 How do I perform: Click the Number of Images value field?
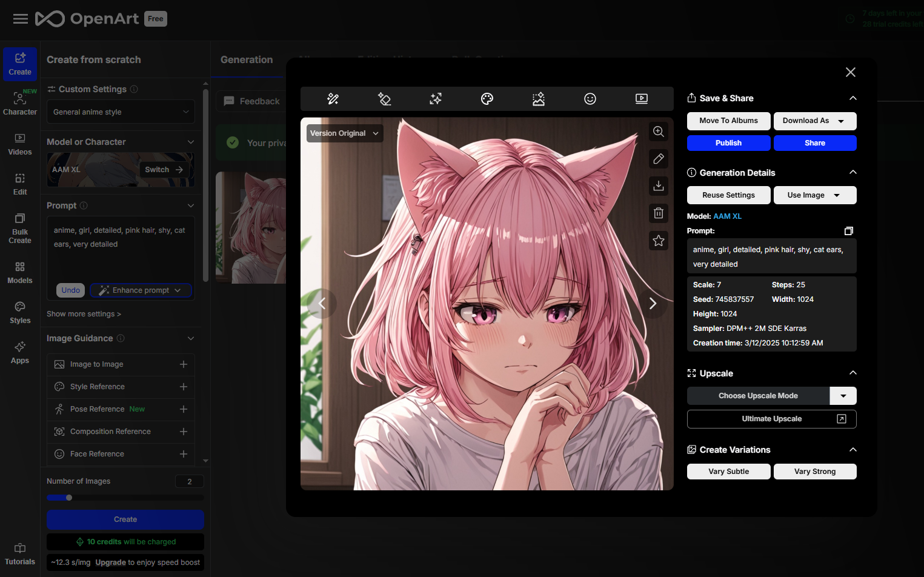[190, 481]
